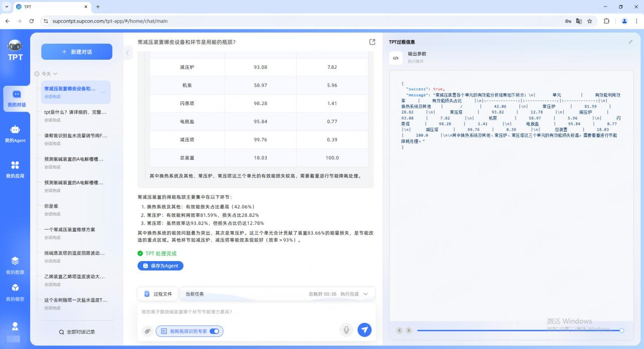This screenshot has height=349, width=644.
Task: Open the more options dots on selected chat
Action: 103,92
